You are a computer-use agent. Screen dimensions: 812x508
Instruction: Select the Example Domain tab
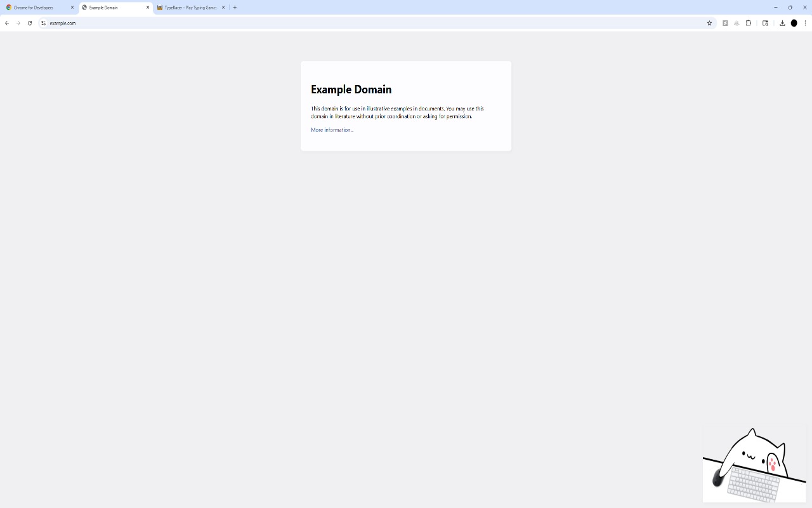[x=116, y=8]
